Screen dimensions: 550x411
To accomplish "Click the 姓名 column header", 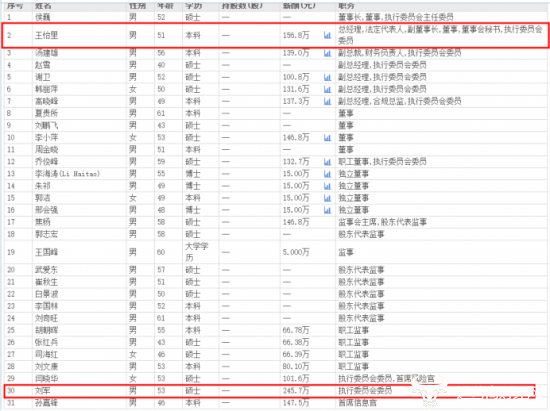I will tap(43, 5).
